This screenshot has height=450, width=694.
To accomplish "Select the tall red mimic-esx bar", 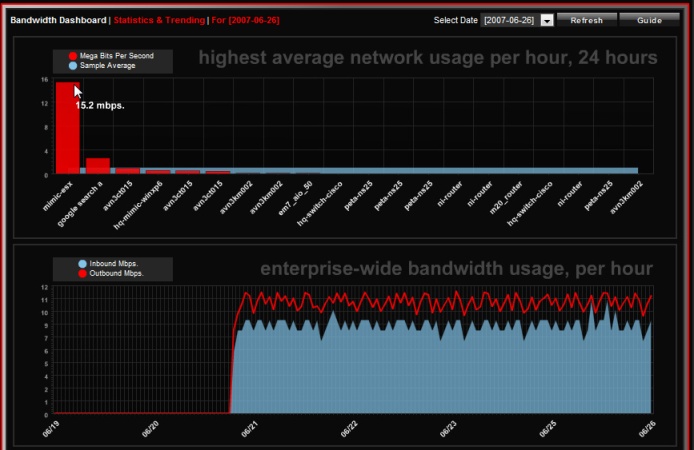I will click(68, 128).
